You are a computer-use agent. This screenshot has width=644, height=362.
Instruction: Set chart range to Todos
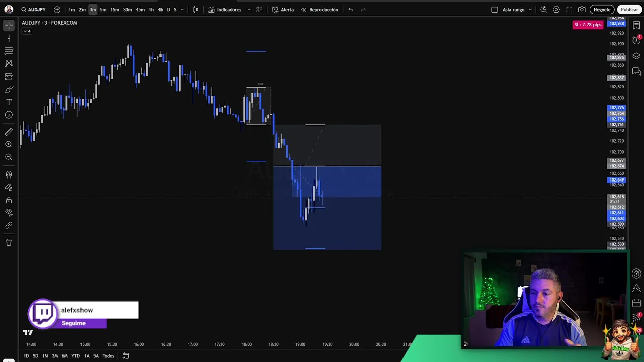pos(108,356)
